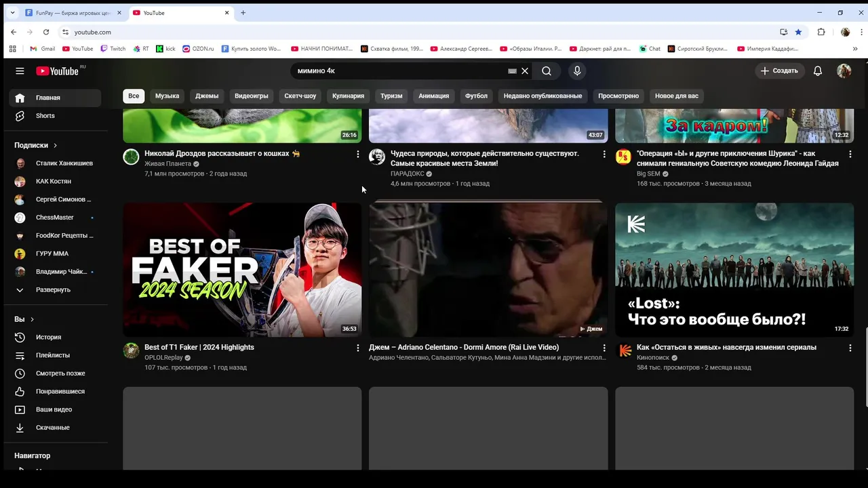Open options menu for Остаться в живых video

tap(850, 348)
